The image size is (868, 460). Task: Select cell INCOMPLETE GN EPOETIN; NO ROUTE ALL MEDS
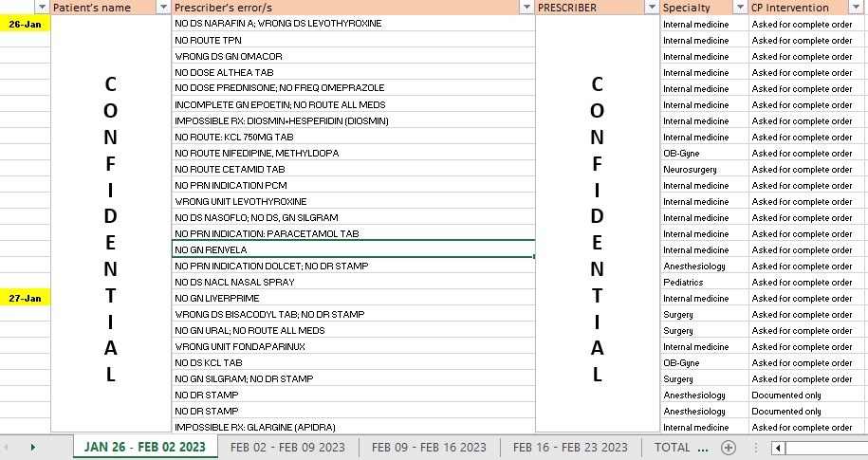(x=353, y=104)
